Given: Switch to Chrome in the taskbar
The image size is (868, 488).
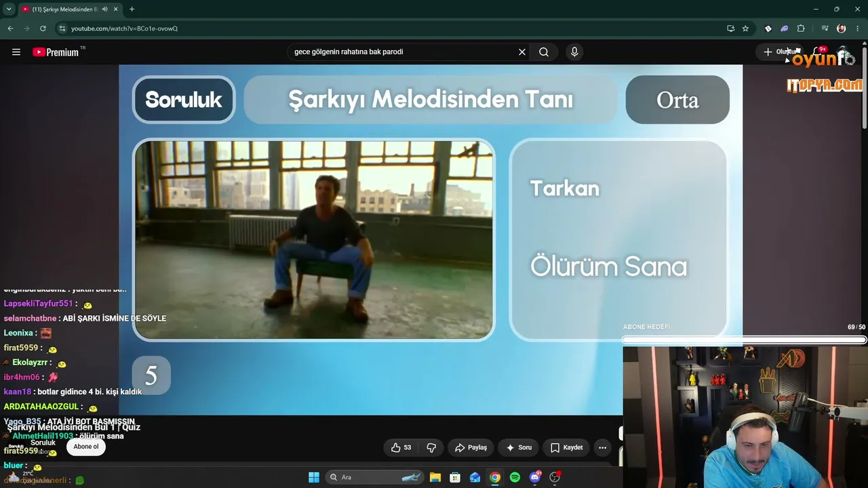Looking at the screenshot, I should [495, 477].
